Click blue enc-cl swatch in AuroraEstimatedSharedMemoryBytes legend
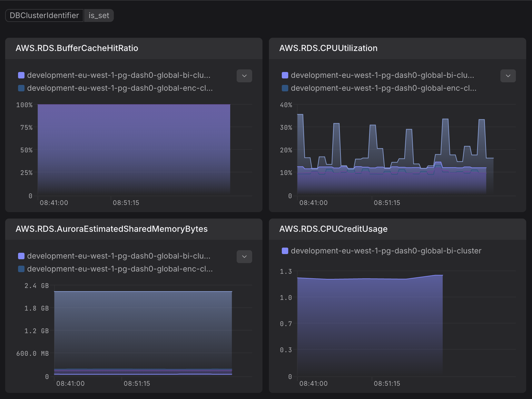The width and height of the screenshot is (532, 399). pyautogui.click(x=21, y=269)
